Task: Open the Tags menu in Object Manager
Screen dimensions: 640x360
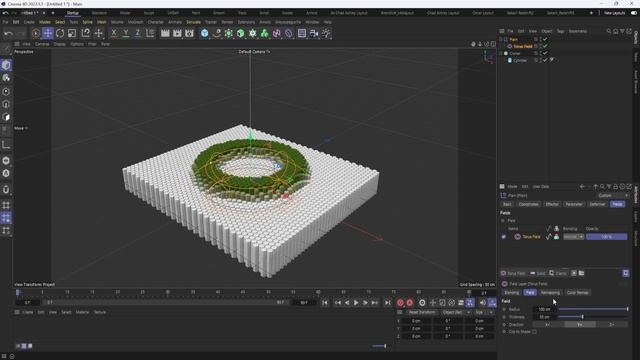Action: click(x=560, y=31)
